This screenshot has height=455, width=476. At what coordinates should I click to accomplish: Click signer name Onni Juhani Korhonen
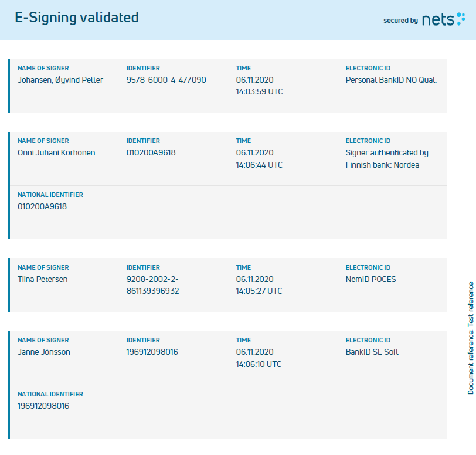[56, 152]
